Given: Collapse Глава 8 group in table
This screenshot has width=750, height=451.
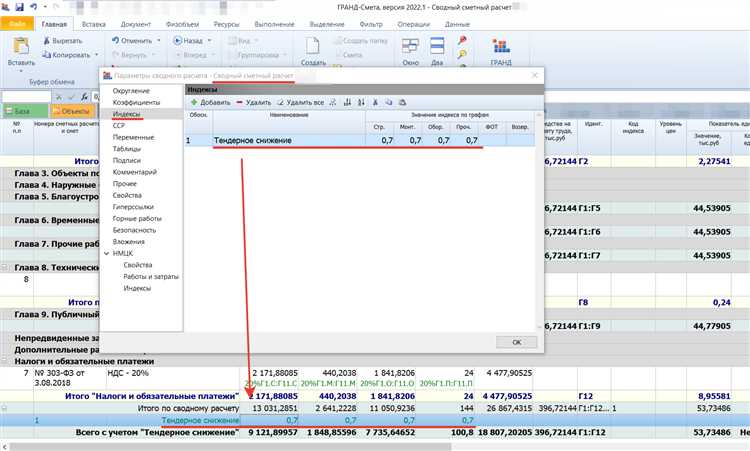Looking at the screenshot, I should point(5,266).
